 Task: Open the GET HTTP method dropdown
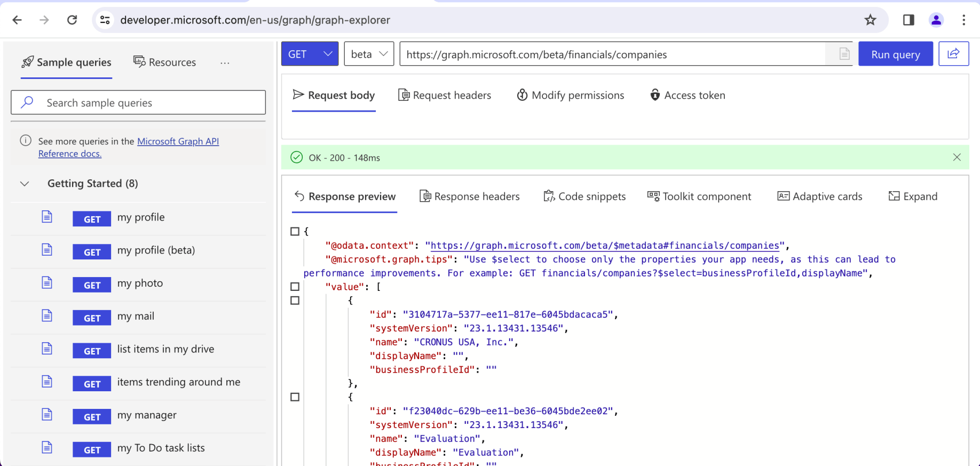(310, 54)
